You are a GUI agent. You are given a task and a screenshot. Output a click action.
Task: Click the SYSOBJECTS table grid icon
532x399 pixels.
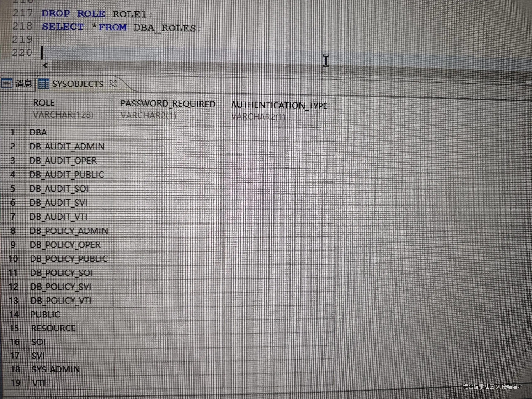click(x=43, y=84)
